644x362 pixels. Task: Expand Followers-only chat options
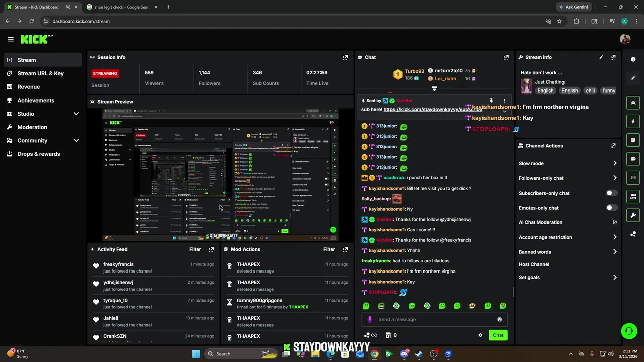[x=615, y=178]
